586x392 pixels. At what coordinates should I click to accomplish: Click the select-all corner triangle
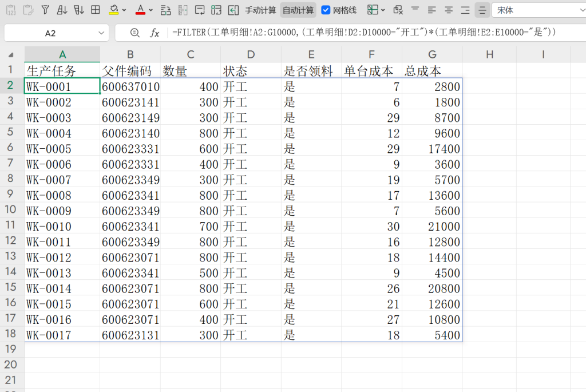(11, 54)
